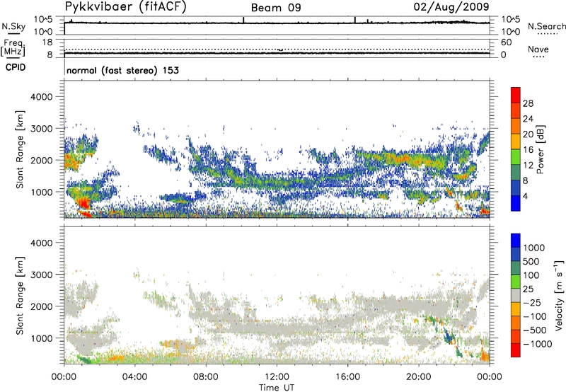Image resolution: width=566 pixels, height=392 pixels.
Task: Click the 'Time UT' axis title
Action: click(x=277, y=388)
